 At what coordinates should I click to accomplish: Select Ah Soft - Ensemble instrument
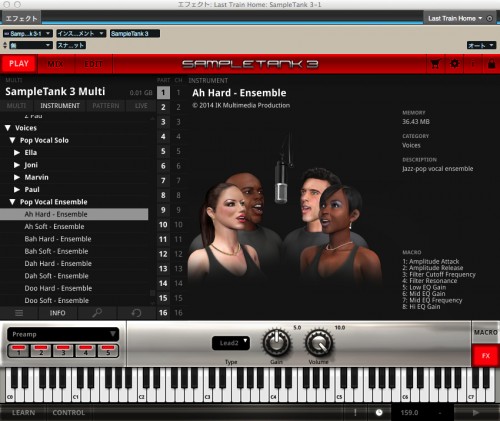(x=74, y=226)
